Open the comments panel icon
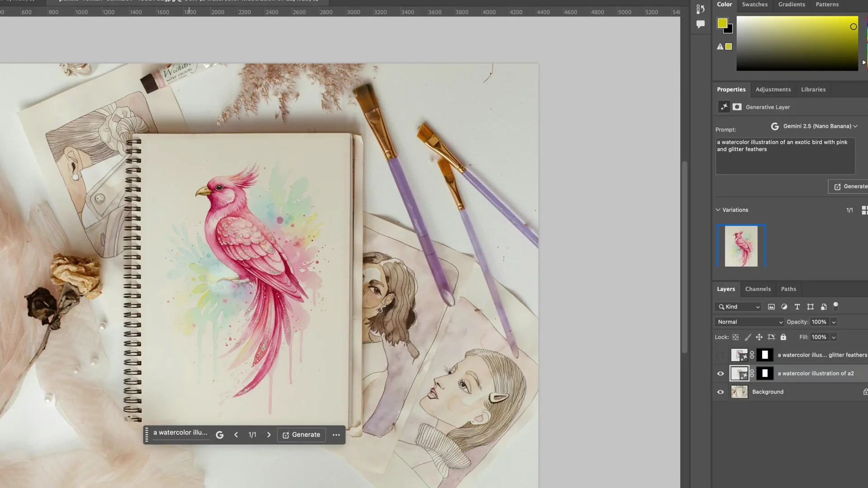The width and height of the screenshot is (868, 488). (700, 24)
